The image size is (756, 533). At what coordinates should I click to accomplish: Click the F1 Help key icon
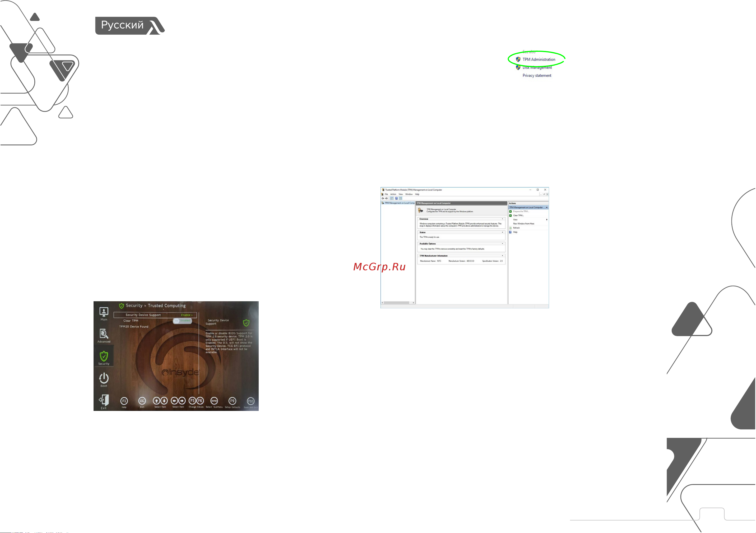tap(124, 401)
